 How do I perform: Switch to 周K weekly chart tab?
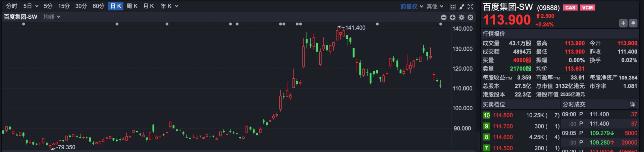tap(132, 6)
